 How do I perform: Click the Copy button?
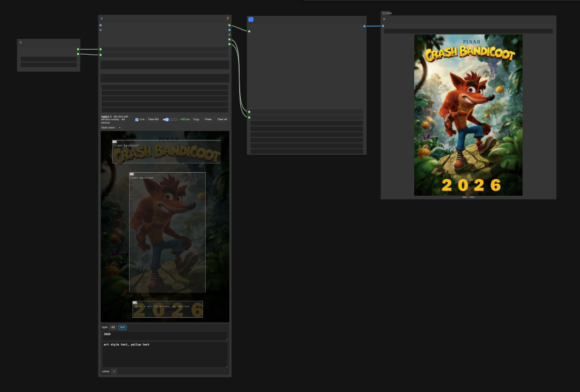[196, 119]
